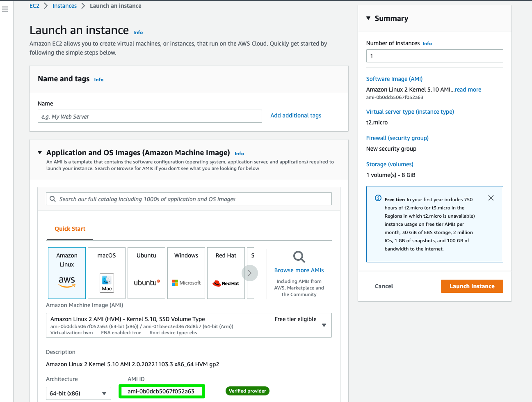The width and height of the screenshot is (532, 402).
Task: Select the Ubuntu AMI tile
Action: pyautogui.click(x=146, y=273)
